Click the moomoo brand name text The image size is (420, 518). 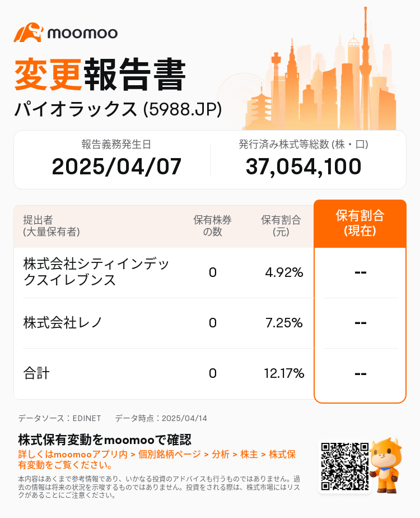[x=82, y=34]
